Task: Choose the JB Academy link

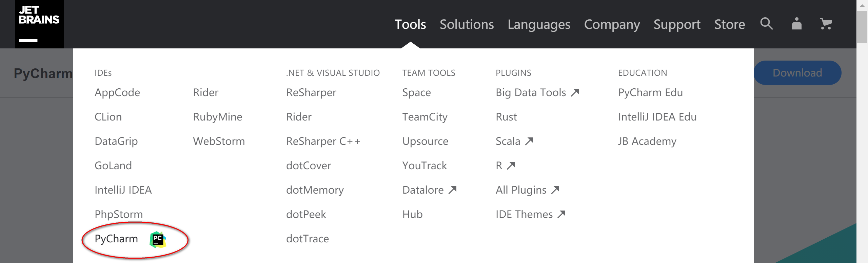Action: pyautogui.click(x=647, y=141)
